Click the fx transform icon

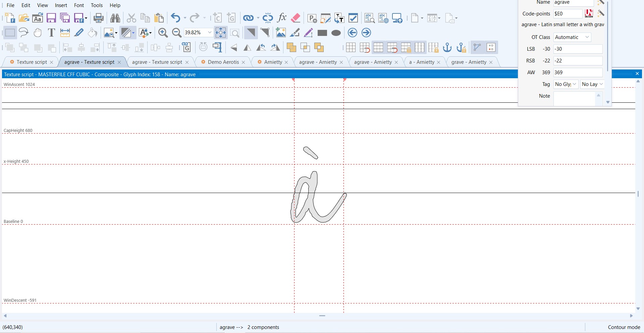click(x=282, y=18)
